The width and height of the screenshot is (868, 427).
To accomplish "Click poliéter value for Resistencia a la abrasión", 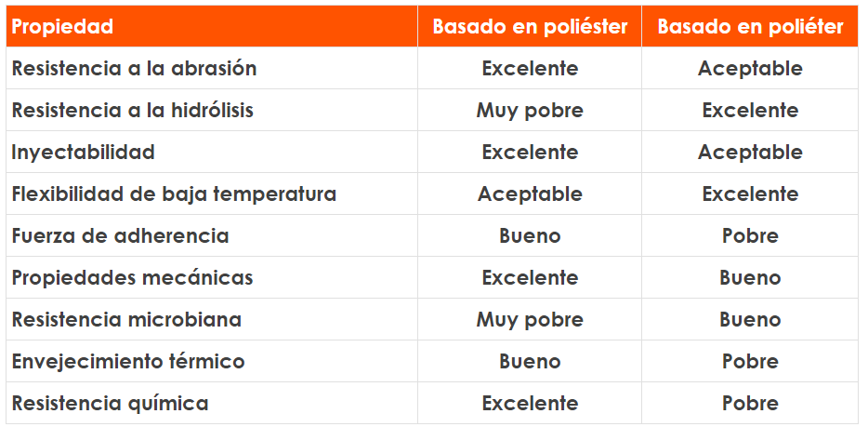I will click(x=750, y=69).
